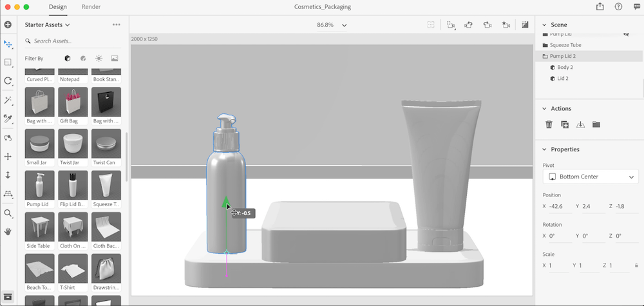Viewport: 644px width, 306px height.
Task: Delete selected object with trash icon
Action: click(549, 124)
